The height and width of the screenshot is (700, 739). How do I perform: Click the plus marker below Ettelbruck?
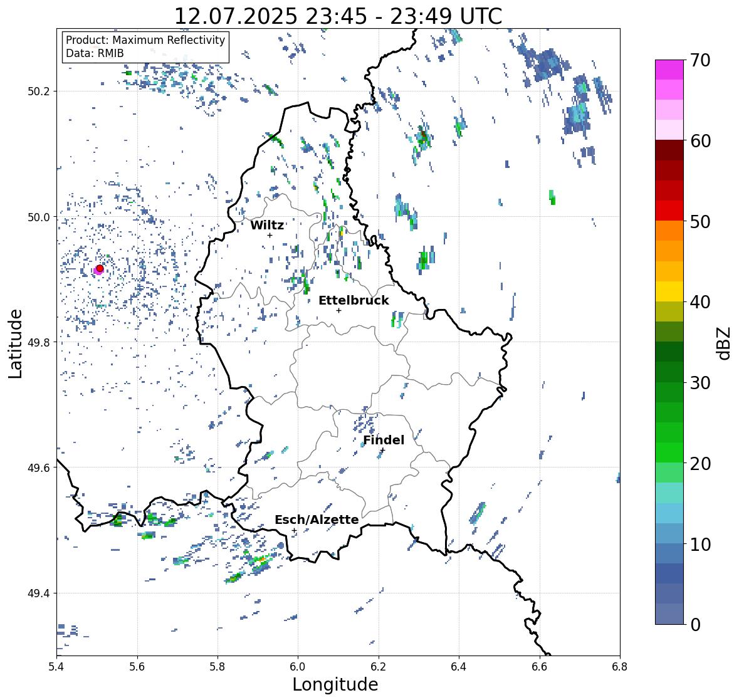[x=338, y=310]
